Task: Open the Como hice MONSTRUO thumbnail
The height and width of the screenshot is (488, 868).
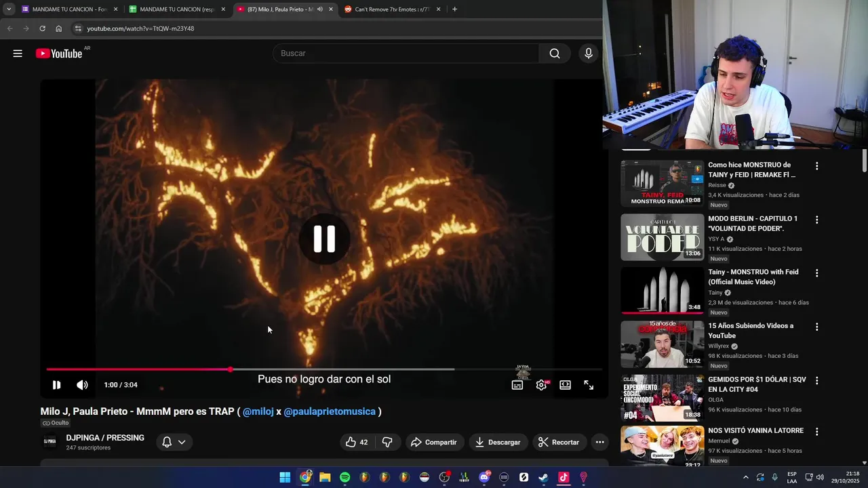Action: [x=663, y=183]
